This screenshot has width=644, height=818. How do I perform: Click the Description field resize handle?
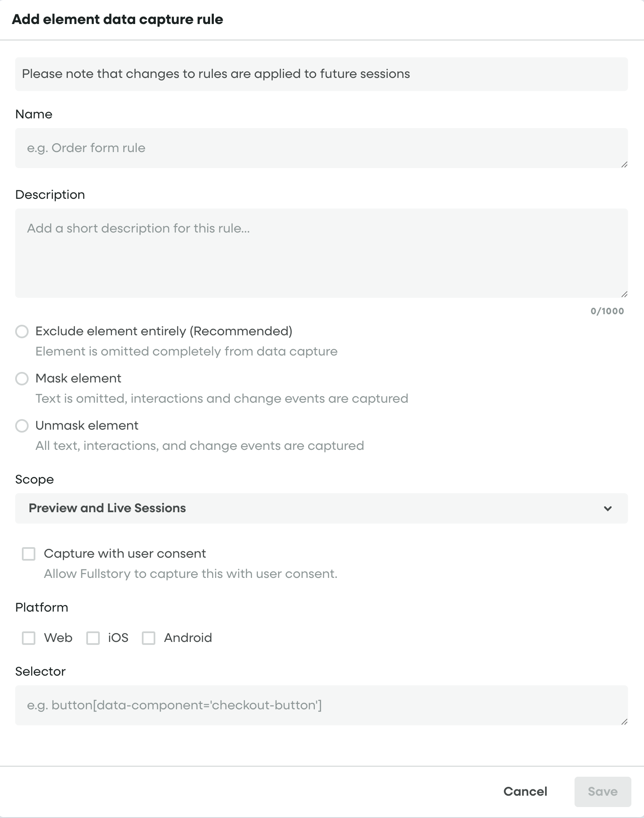tap(624, 294)
